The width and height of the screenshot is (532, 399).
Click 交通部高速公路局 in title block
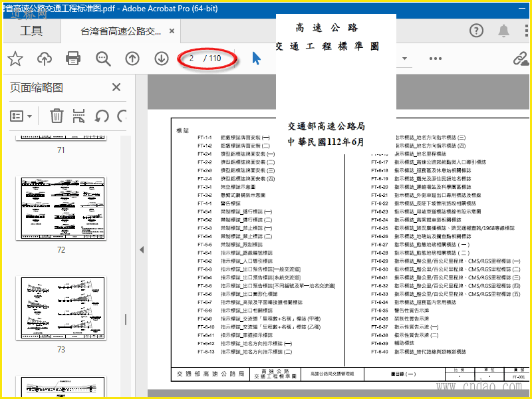(x=210, y=374)
